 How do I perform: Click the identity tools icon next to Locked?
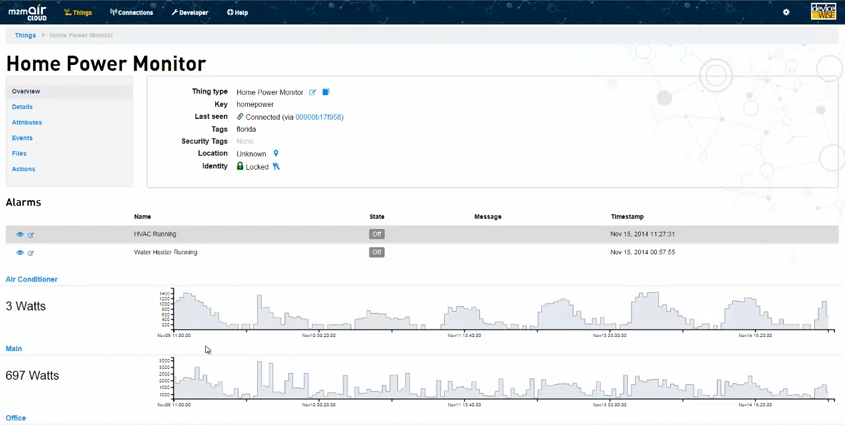277,167
